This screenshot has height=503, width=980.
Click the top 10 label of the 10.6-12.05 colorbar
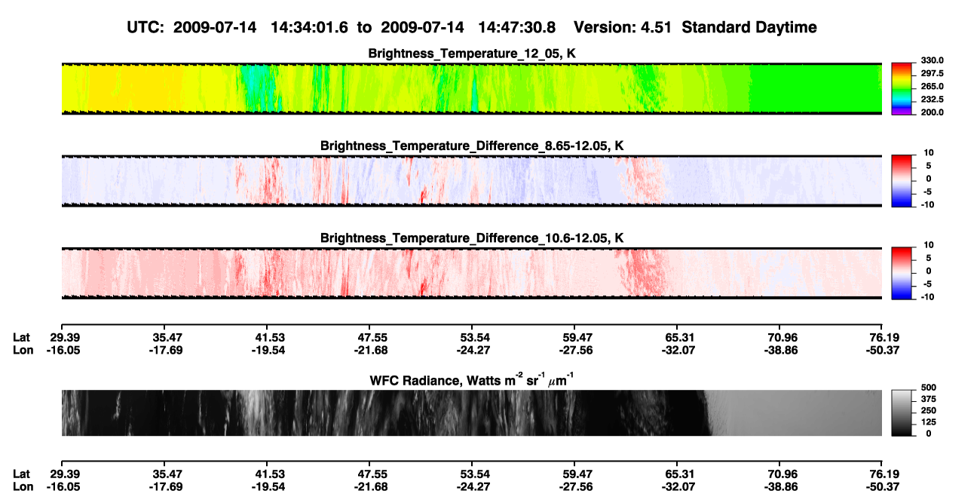tap(930, 245)
